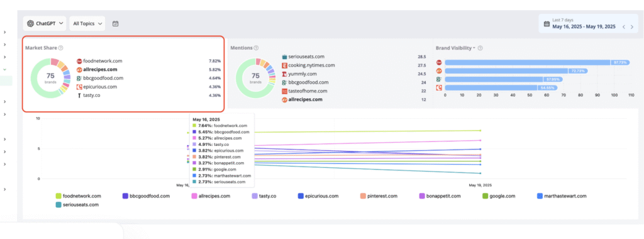Screen dimensions: 644x239
Task: Toggle the bonappetit.com series in the chart legend
Action: 440,196
